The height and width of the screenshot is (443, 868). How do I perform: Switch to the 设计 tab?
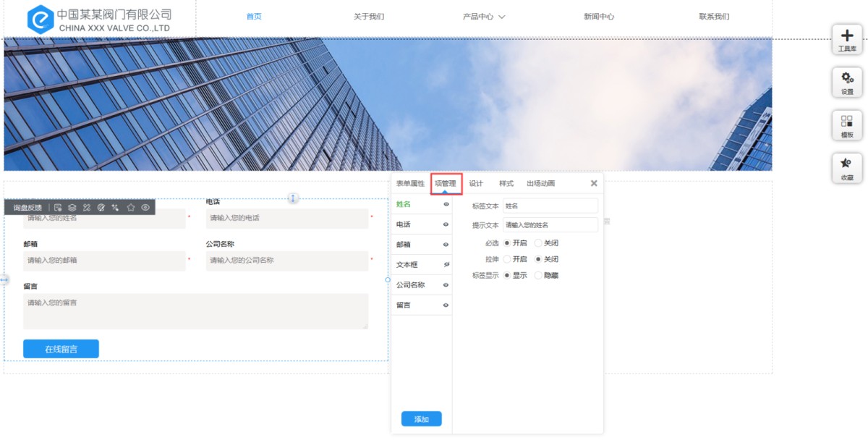click(476, 184)
